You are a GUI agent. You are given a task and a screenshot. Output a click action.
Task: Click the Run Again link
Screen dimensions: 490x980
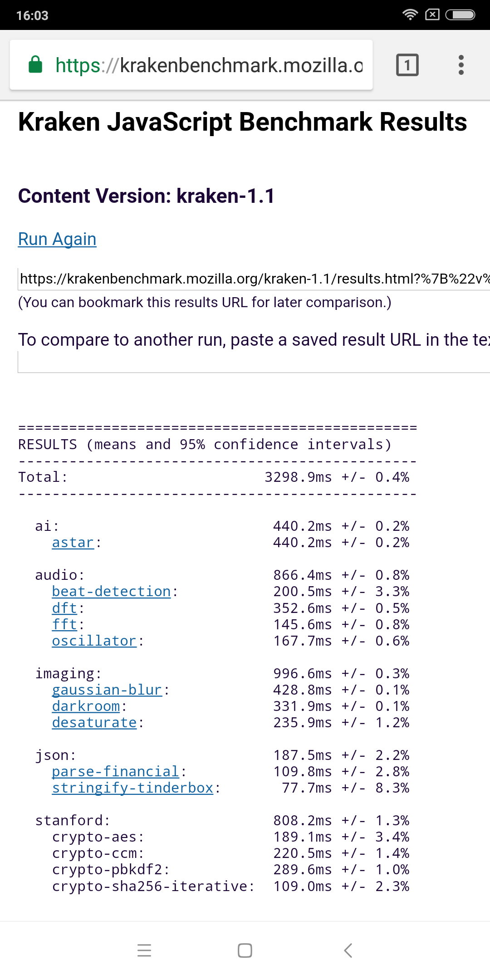coord(57,239)
